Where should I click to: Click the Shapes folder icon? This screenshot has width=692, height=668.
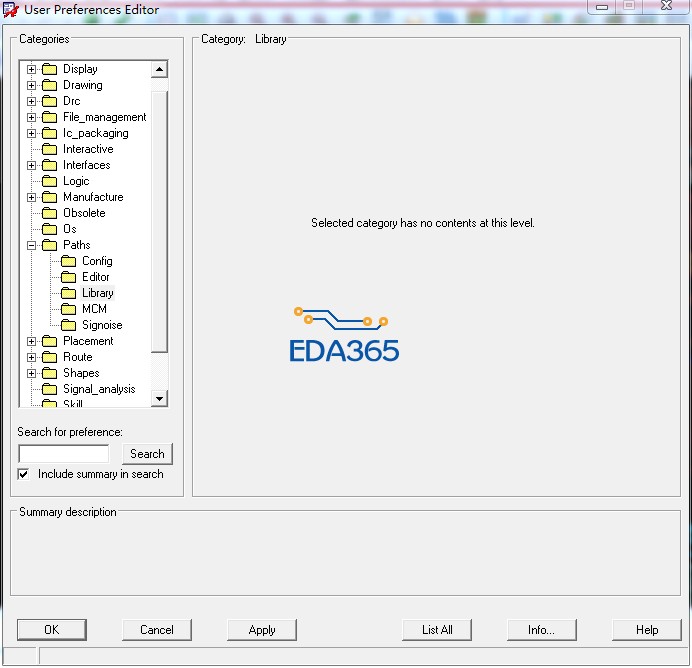click(x=49, y=373)
